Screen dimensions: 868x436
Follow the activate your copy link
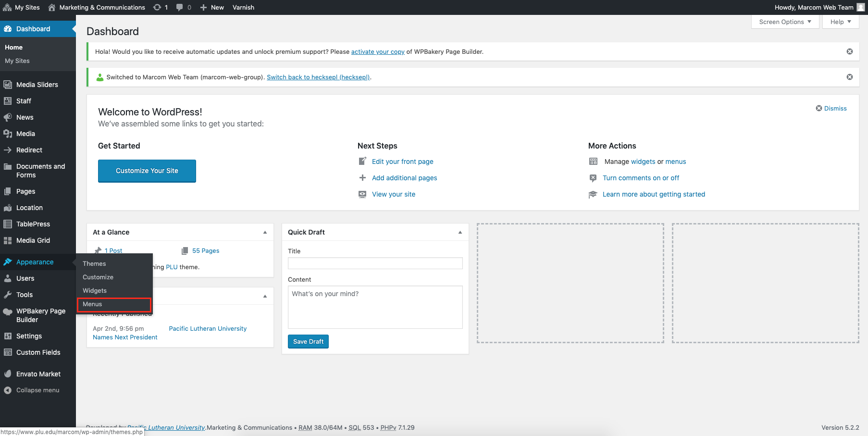(378, 51)
